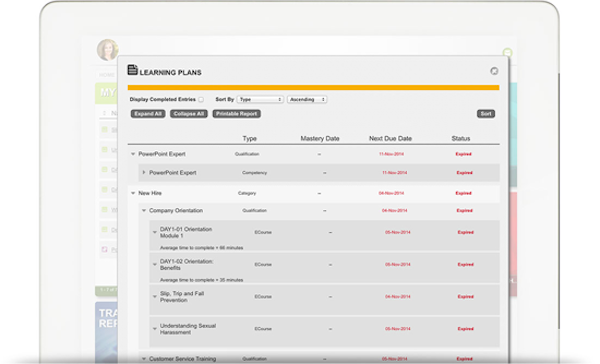Click first green list icon in background page

click(104, 130)
